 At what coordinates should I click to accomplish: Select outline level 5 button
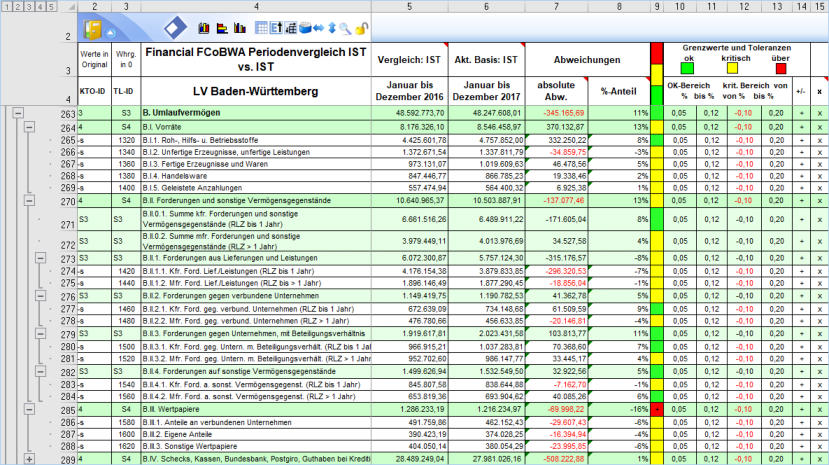coord(52,7)
